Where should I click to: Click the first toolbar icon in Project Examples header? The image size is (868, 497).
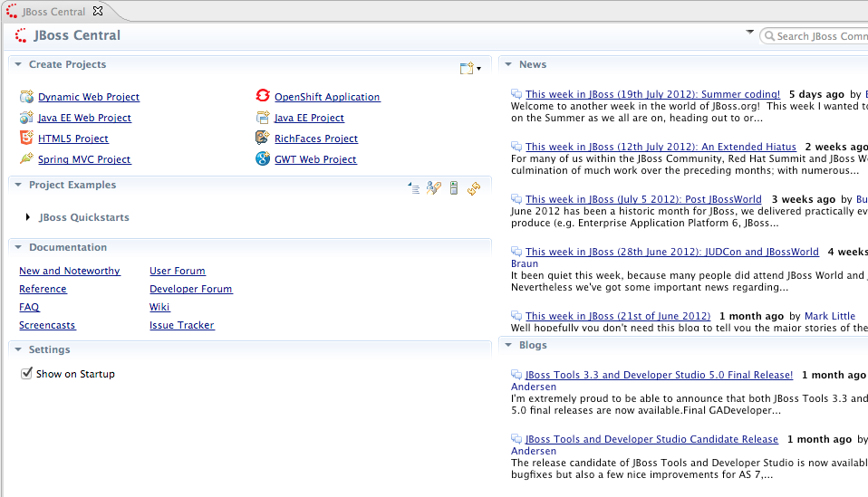click(x=413, y=188)
